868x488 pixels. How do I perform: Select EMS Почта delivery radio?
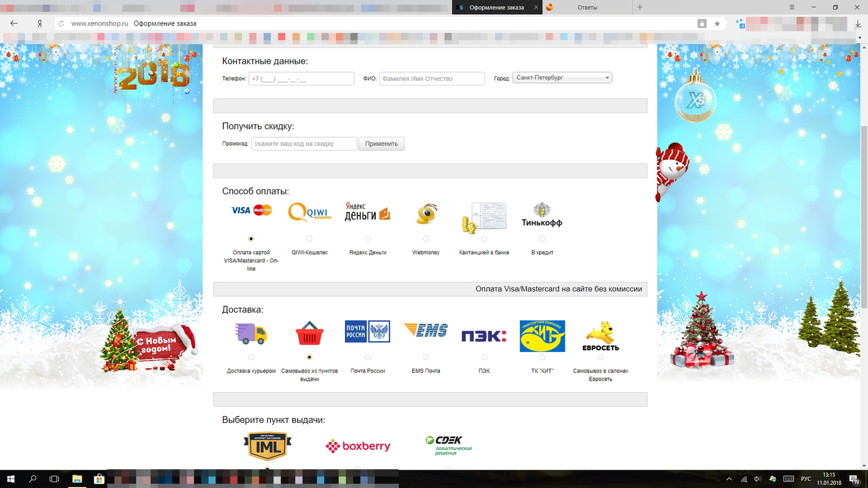pos(426,357)
